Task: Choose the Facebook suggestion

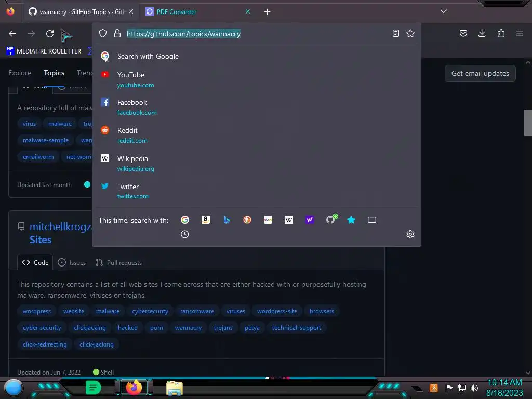Action: (x=257, y=107)
